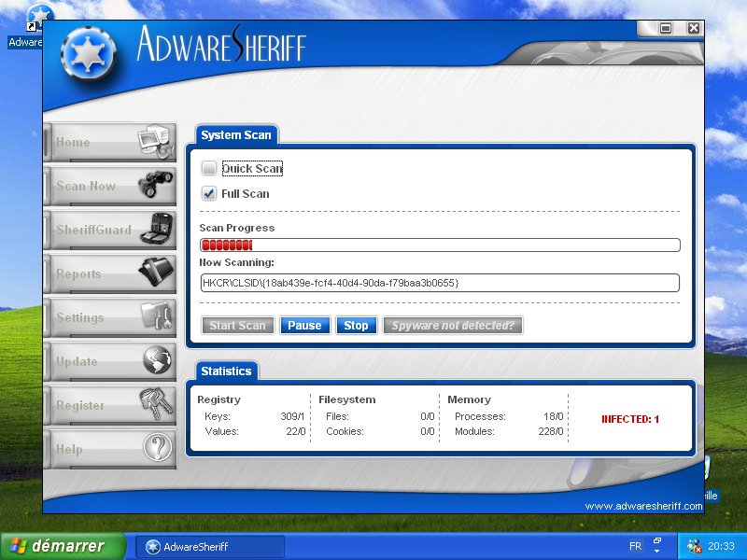
Task: Open Reports using the folder icon
Action: point(156,272)
